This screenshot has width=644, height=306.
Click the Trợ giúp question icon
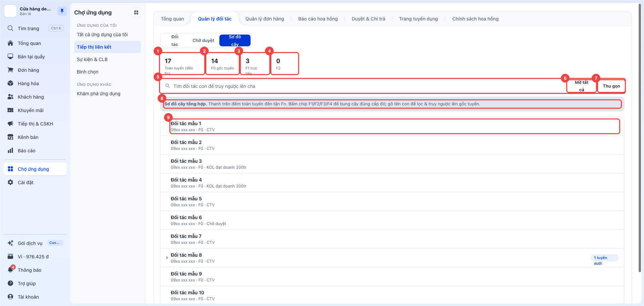click(10, 284)
